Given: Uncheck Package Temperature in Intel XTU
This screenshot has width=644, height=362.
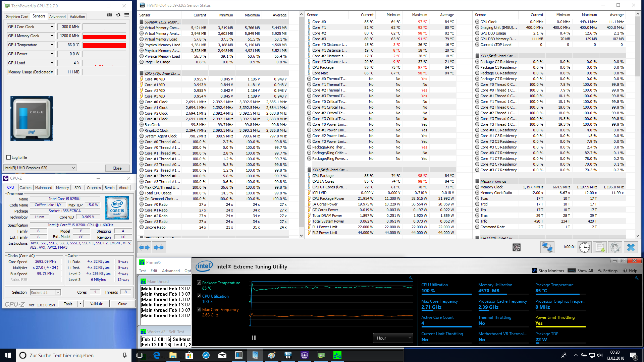Looking at the screenshot, I should (x=199, y=283).
